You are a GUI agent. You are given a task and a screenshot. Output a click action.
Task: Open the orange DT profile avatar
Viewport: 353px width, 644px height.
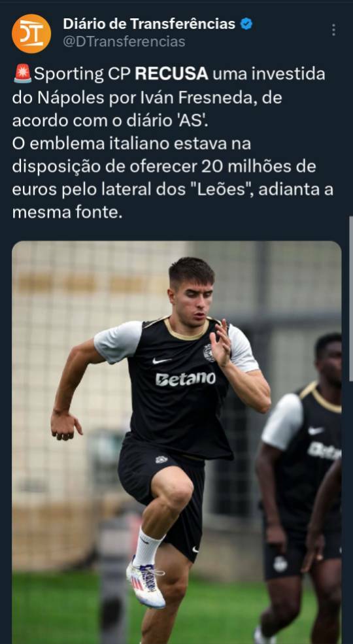tap(31, 34)
